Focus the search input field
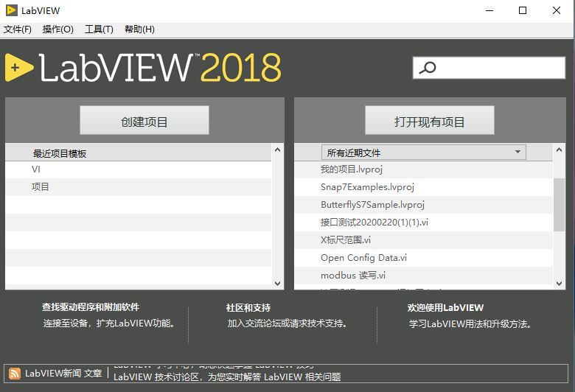 click(x=489, y=68)
